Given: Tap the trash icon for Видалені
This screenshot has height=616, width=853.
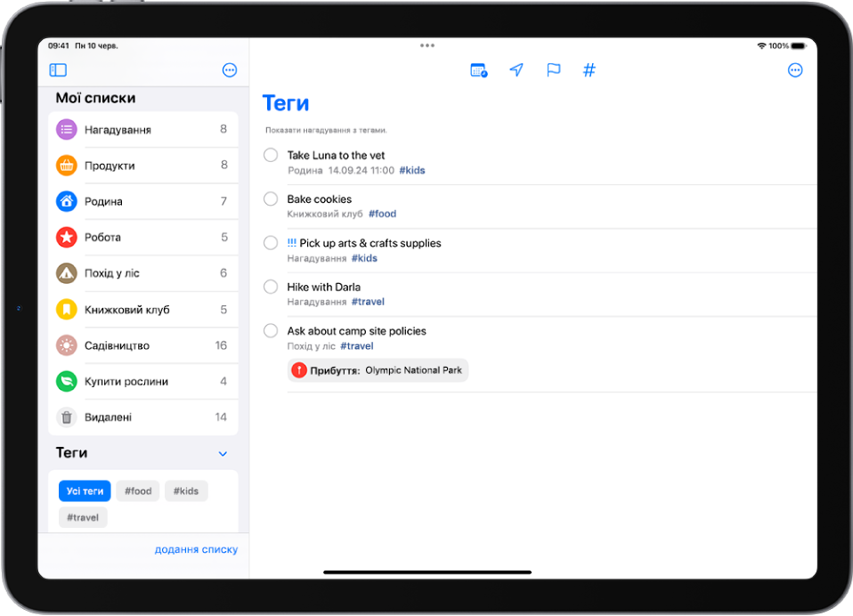Looking at the screenshot, I should [x=67, y=417].
